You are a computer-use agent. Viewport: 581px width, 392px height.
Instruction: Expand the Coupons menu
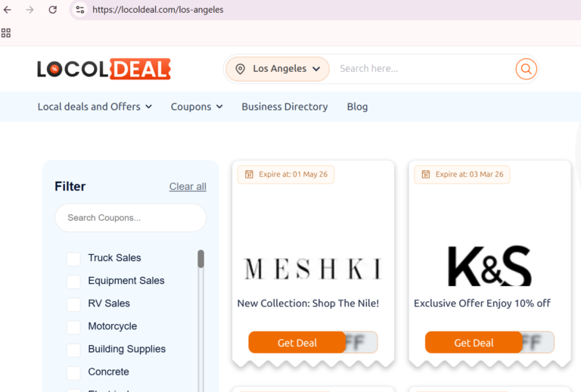click(x=197, y=107)
